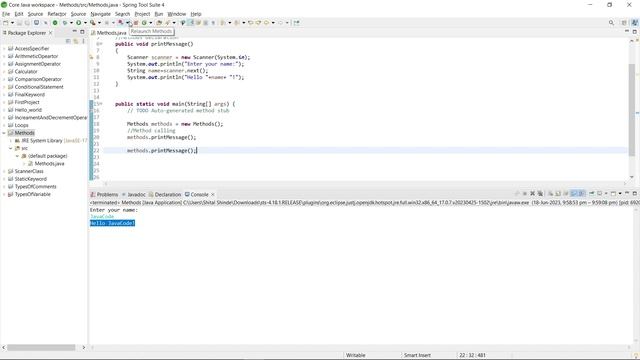Open the Project menu
The height and width of the screenshot is (360, 640).
[142, 14]
